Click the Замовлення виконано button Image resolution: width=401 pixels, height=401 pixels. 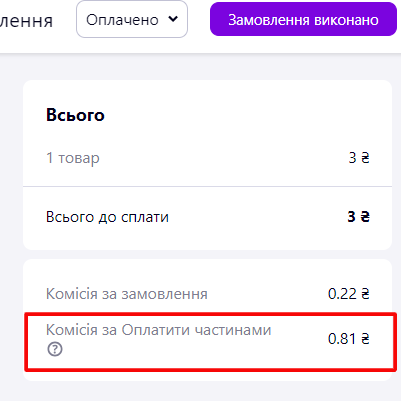click(x=303, y=19)
